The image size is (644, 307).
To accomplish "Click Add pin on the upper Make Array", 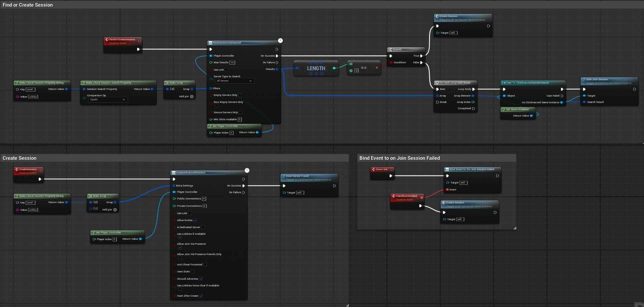I will [x=186, y=97].
